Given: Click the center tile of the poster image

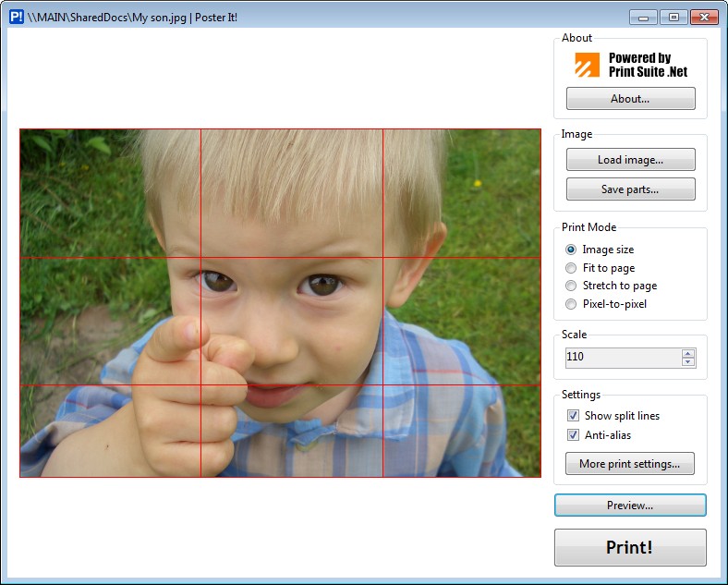Looking at the screenshot, I should (x=291, y=321).
